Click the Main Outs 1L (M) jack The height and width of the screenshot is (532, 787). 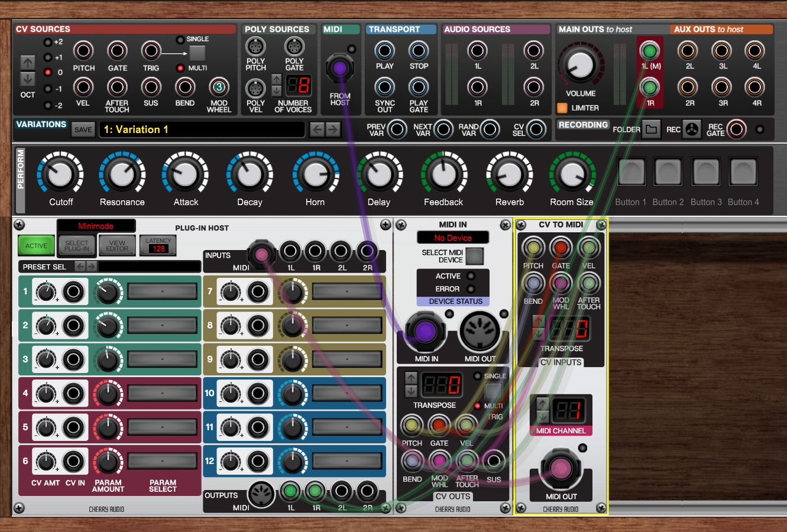coord(650,51)
